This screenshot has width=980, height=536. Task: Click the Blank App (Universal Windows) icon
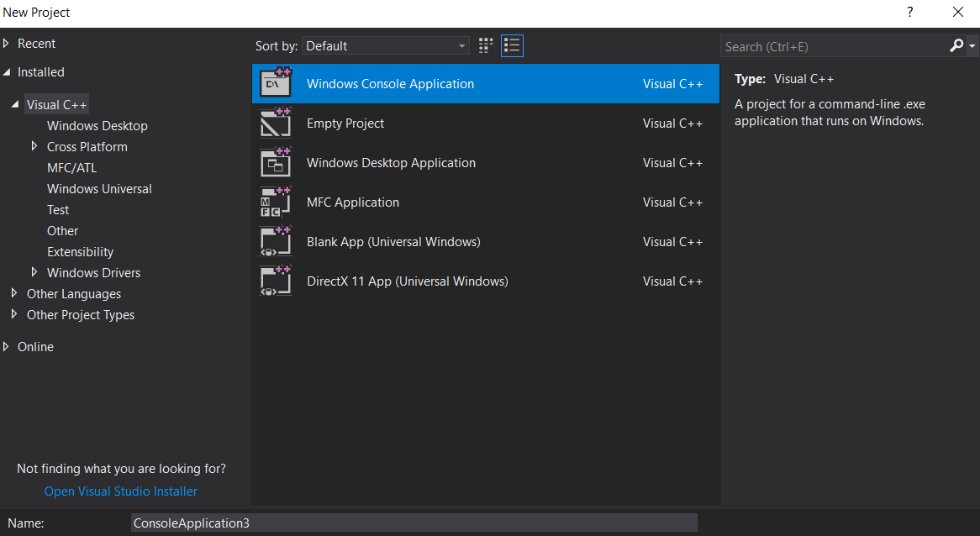276,241
